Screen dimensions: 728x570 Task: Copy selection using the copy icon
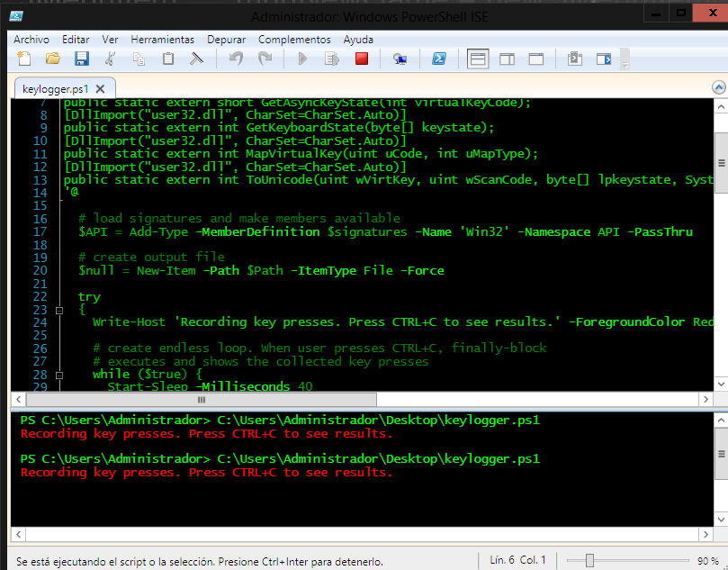[139, 59]
